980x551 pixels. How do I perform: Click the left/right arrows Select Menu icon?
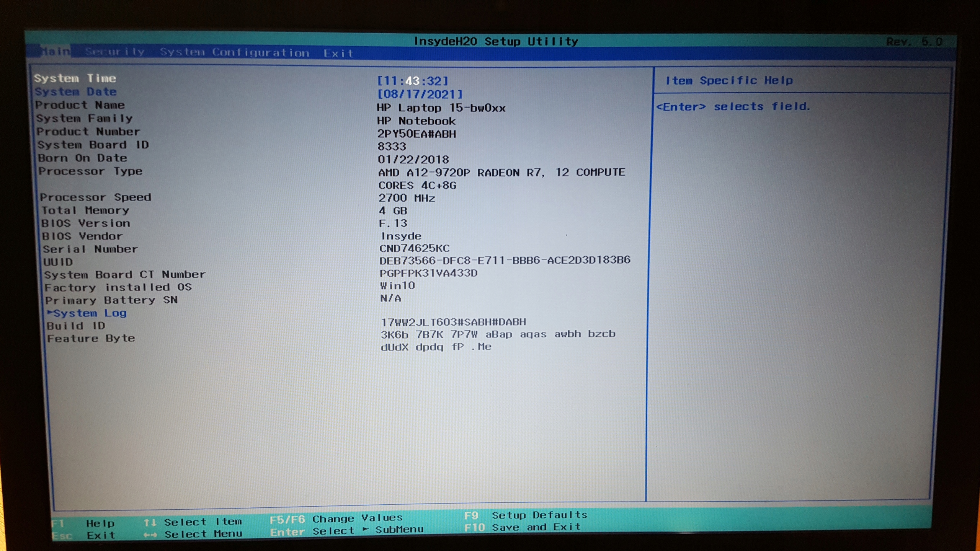point(150,535)
